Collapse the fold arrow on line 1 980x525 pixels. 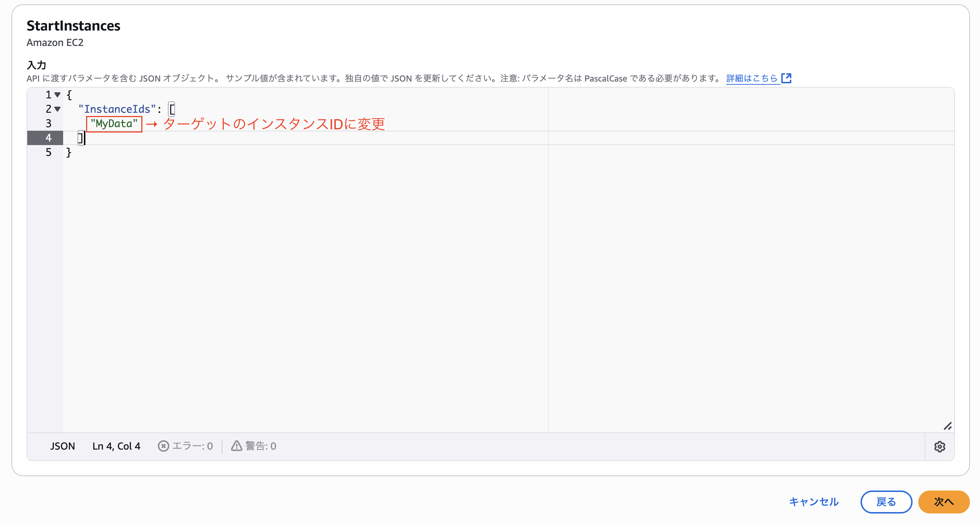point(57,94)
